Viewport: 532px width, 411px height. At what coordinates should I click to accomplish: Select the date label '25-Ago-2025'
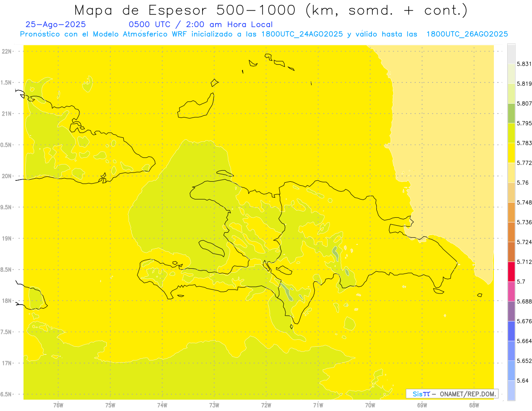[x=56, y=24]
